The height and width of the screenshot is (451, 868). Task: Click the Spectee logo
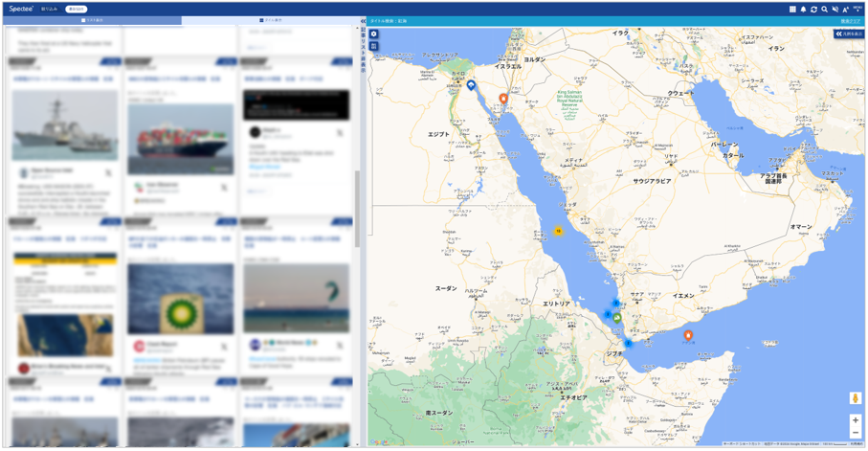pyautogui.click(x=21, y=9)
